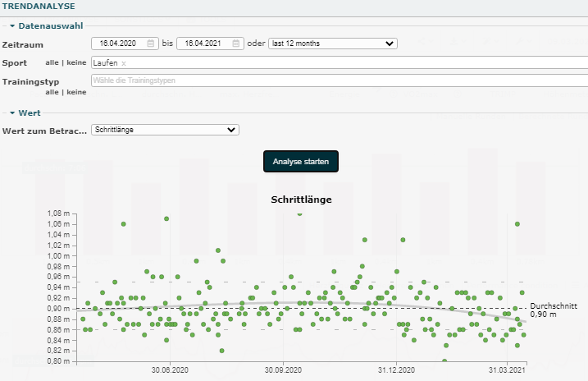The width and height of the screenshot is (588, 381).
Task: Focus the start date field 16.04.2020
Action: 117,44
